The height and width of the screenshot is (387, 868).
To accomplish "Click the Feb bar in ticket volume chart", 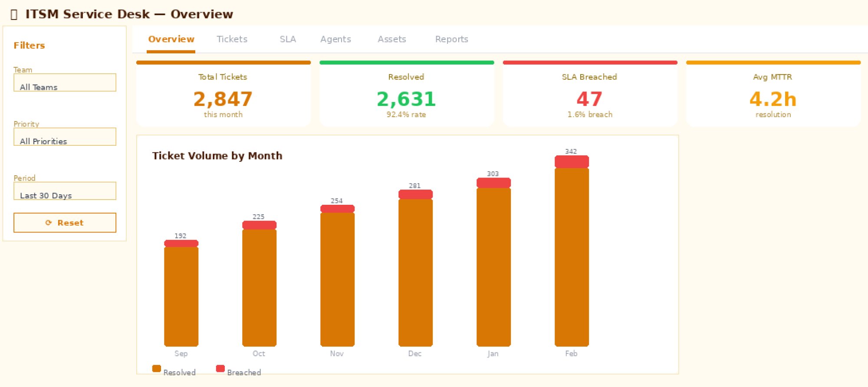I will click(x=572, y=256).
